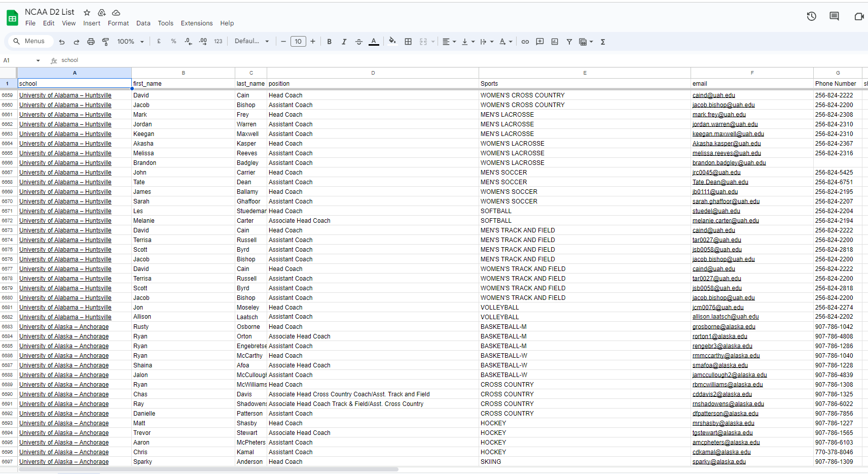Open the Insert menu
The width and height of the screenshot is (868, 474).
(92, 23)
